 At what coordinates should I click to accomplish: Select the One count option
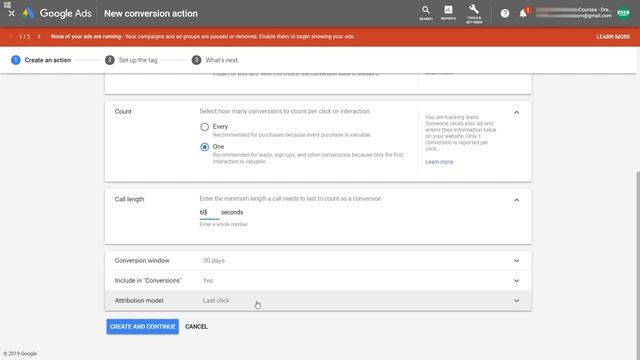[204, 147]
